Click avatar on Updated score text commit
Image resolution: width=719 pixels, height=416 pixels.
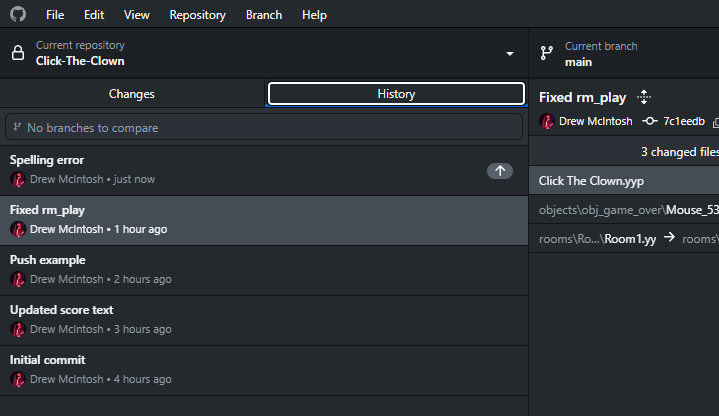click(18, 329)
